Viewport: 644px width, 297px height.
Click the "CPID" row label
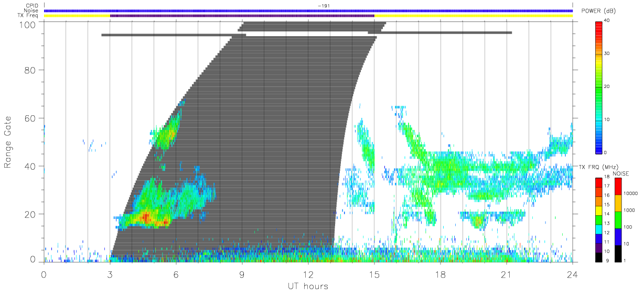click(33, 6)
